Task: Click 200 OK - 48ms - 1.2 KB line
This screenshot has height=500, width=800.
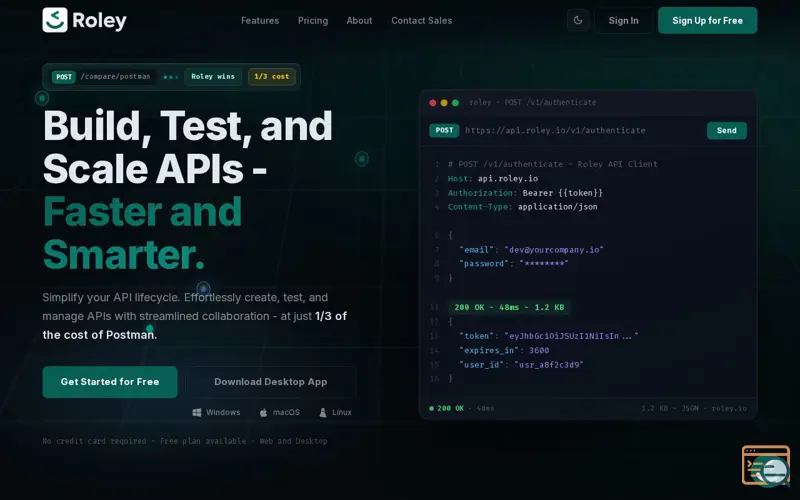Action: point(509,307)
